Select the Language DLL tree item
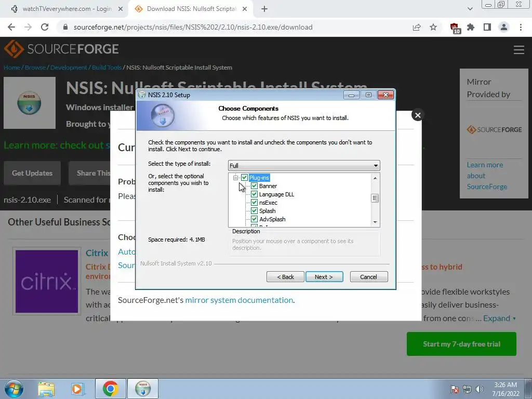 pos(276,194)
